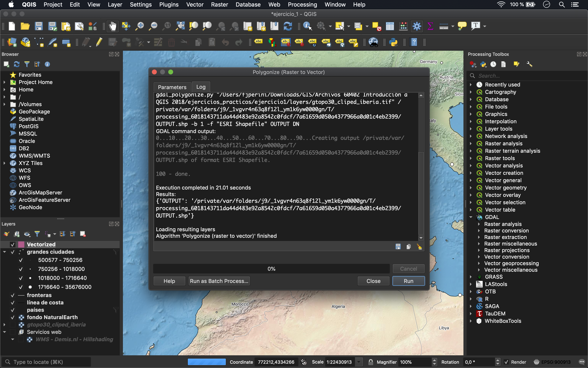This screenshot has width=588, height=368.
Task: Refresh the map canvas
Action: 288,26
